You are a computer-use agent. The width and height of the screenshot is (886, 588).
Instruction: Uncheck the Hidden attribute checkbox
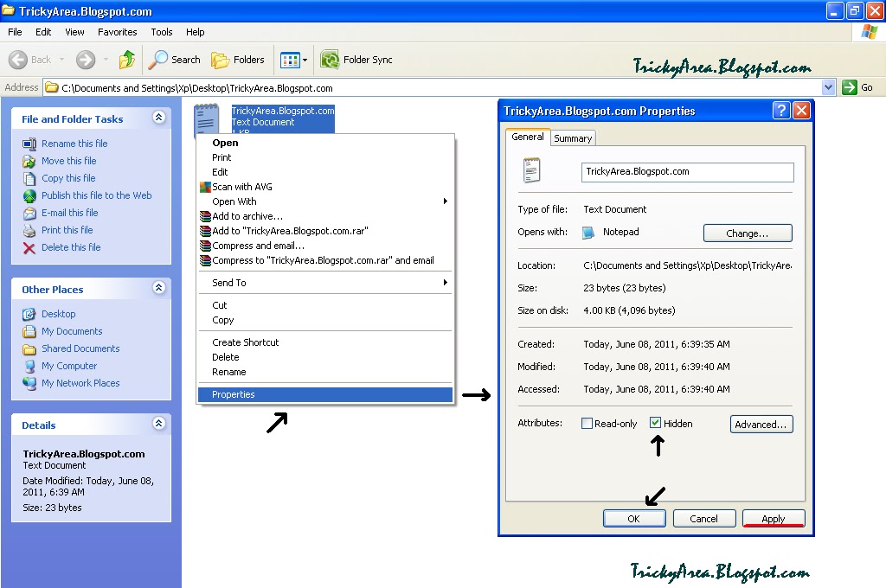(656, 423)
